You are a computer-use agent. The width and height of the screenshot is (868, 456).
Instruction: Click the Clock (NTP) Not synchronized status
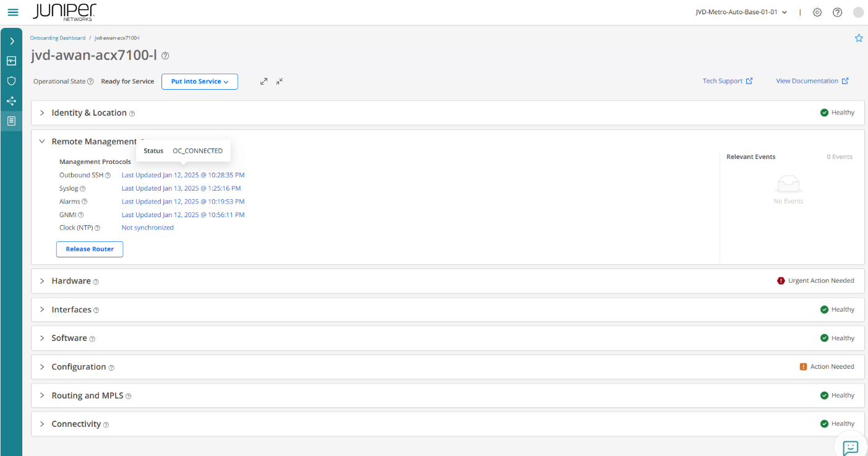point(148,228)
